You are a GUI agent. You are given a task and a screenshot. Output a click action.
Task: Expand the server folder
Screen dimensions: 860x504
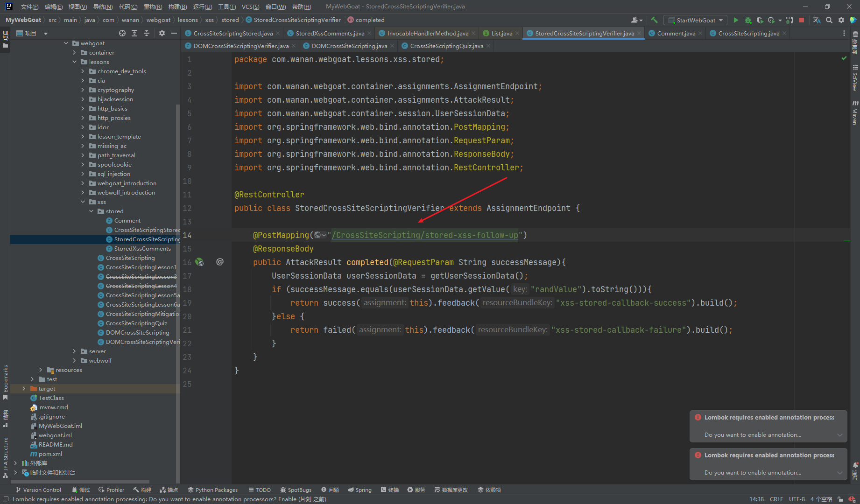click(74, 351)
